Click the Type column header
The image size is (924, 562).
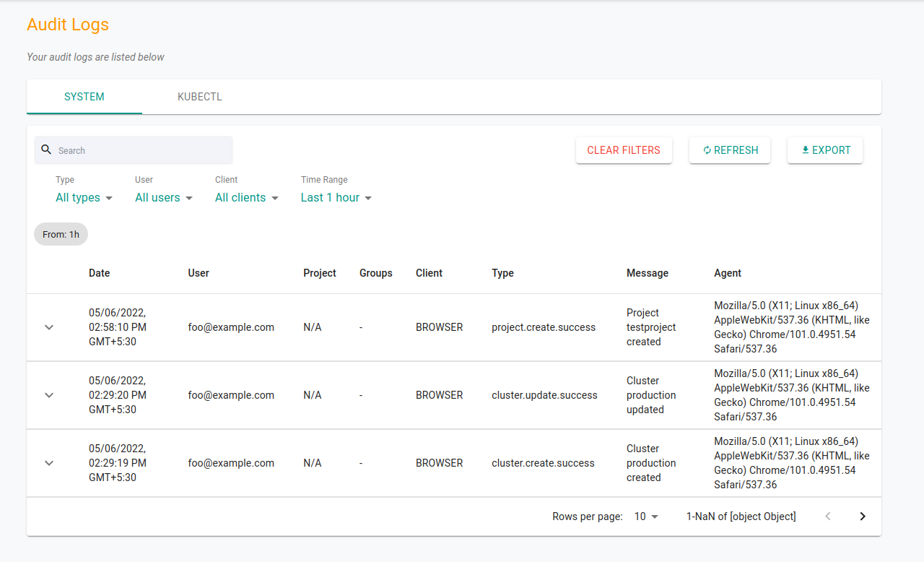tap(503, 273)
